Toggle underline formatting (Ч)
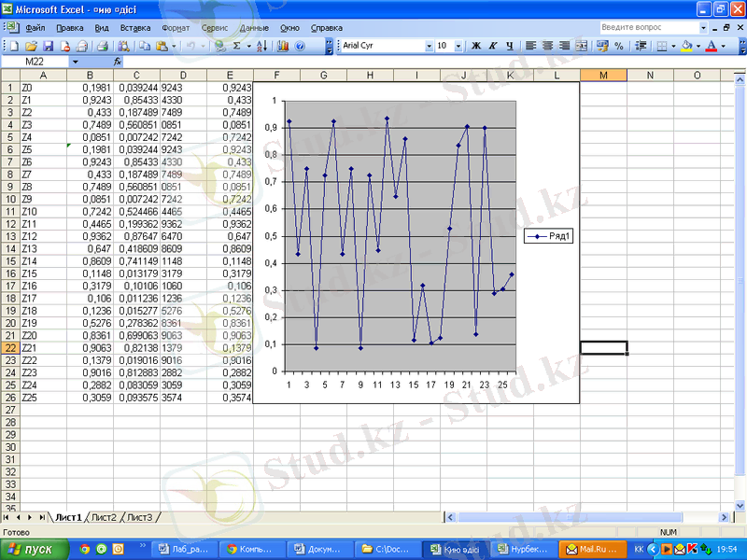Viewport: 747px width, 560px height. point(508,45)
